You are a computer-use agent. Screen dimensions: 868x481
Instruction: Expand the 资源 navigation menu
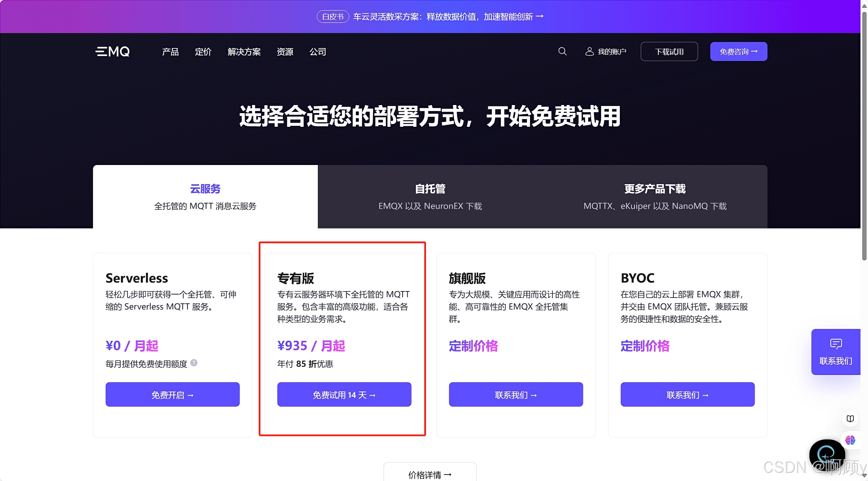285,52
